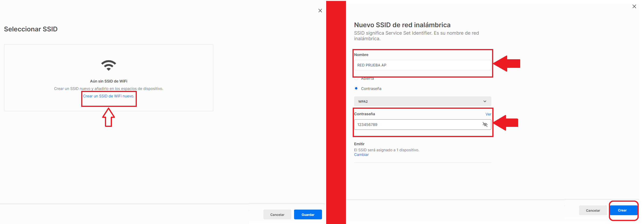Open the WPA2 security type dropdown
The width and height of the screenshot is (644, 224).
tap(422, 101)
